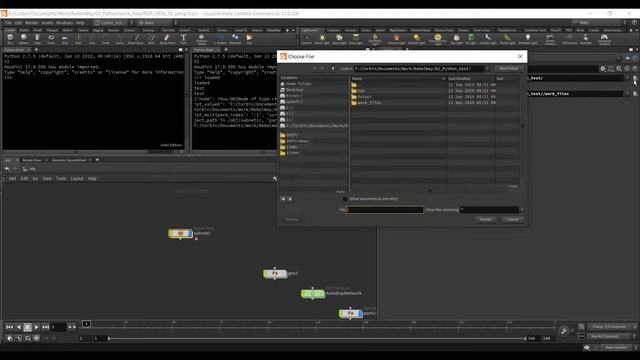Image resolution: width=640 pixels, height=360 pixels.
Task: Select the Environment Light shelf tool
Action: [x=438, y=39]
